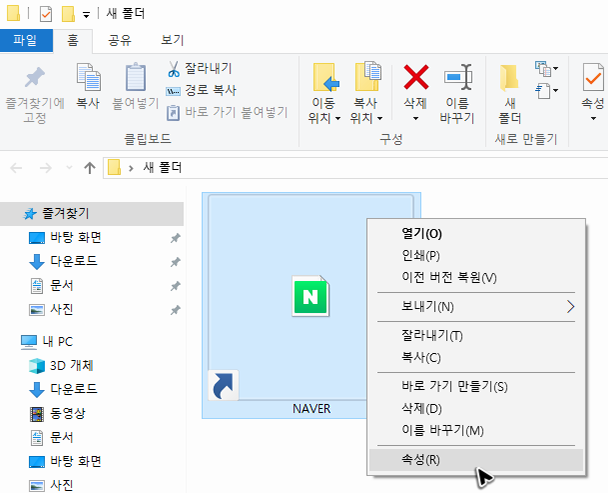
Task: Click the address bar path chevron
Action: point(131,168)
